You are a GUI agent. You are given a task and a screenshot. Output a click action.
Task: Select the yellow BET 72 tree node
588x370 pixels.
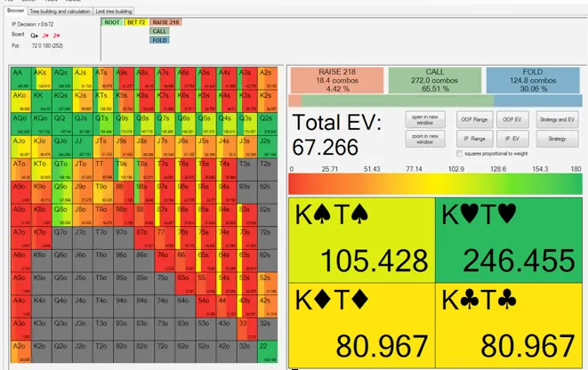tap(137, 20)
